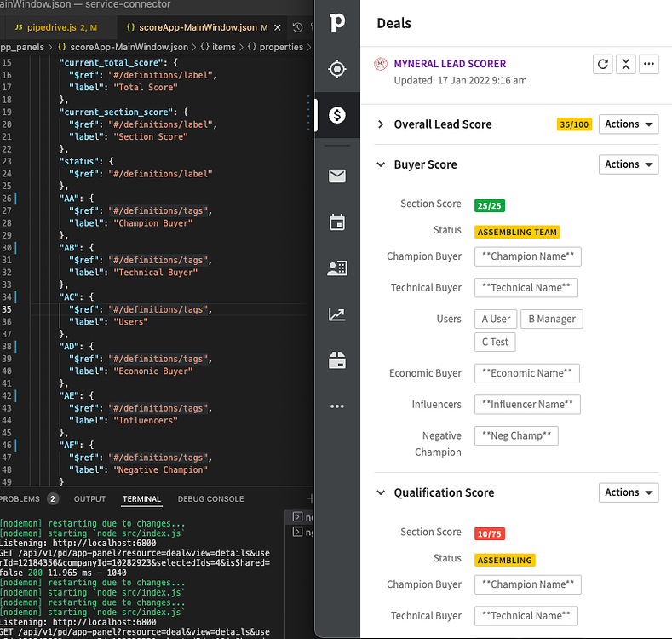This screenshot has height=639, width=672.
Task: Click the B Manager tag
Action: (552, 319)
